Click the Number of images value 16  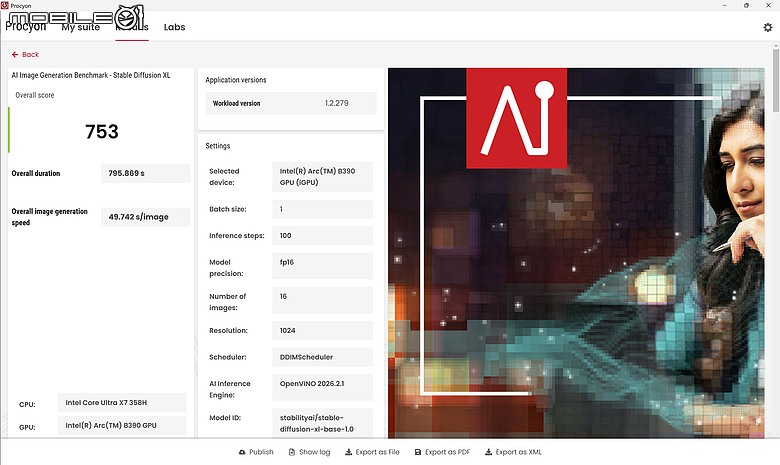[322, 300]
